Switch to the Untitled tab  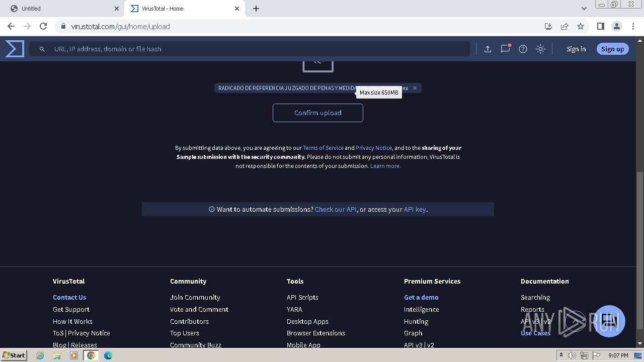(x=62, y=9)
